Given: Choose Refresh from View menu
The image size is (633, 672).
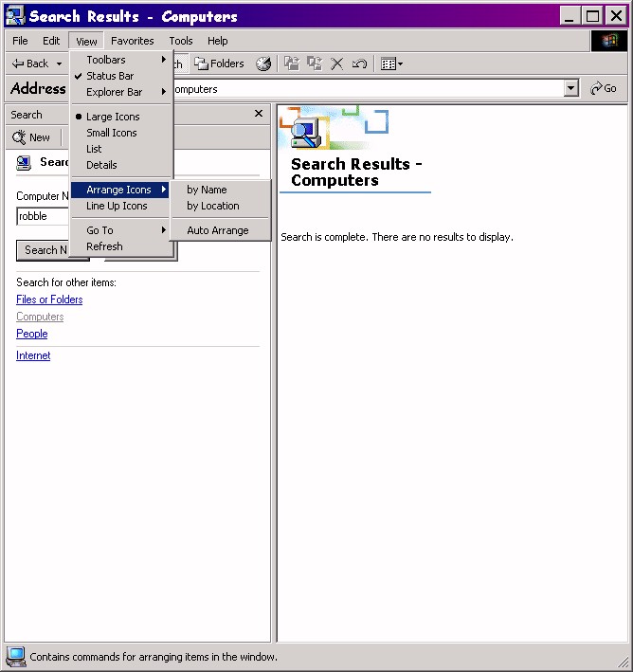Looking at the screenshot, I should [x=121, y=246].
